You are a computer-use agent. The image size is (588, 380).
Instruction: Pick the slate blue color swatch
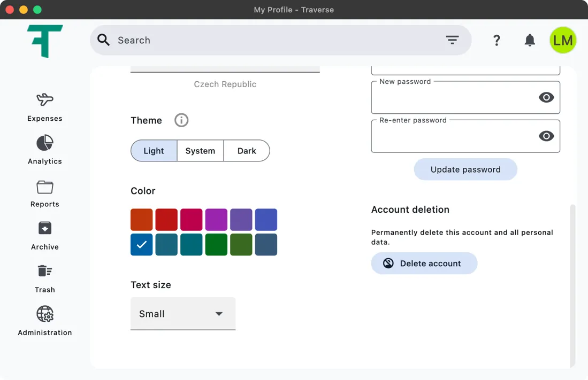coord(266,245)
